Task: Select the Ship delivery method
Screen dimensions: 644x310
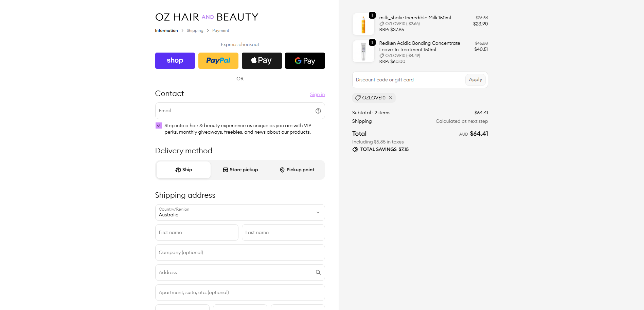Action: (x=183, y=170)
